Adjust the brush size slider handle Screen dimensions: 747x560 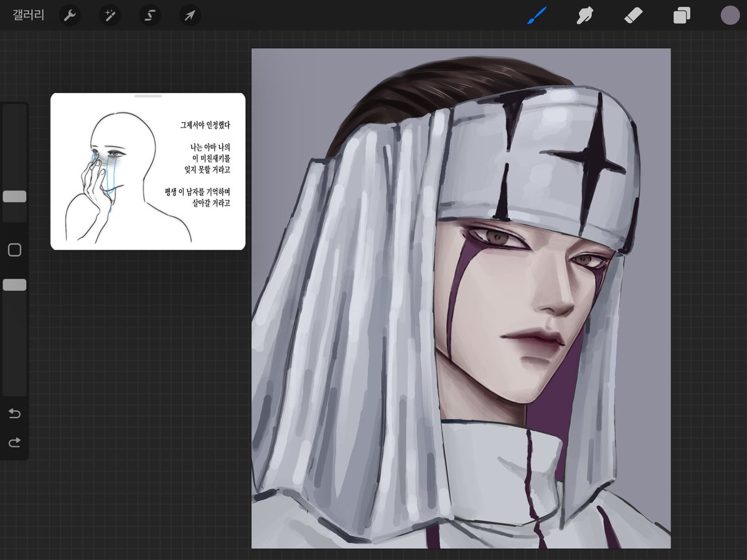(14, 197)
